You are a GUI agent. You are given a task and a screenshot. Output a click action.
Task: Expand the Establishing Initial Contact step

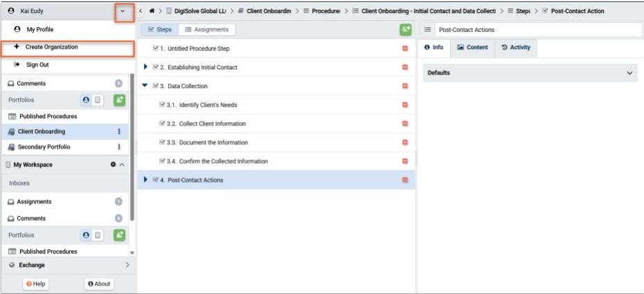click(x=144, y=67)
